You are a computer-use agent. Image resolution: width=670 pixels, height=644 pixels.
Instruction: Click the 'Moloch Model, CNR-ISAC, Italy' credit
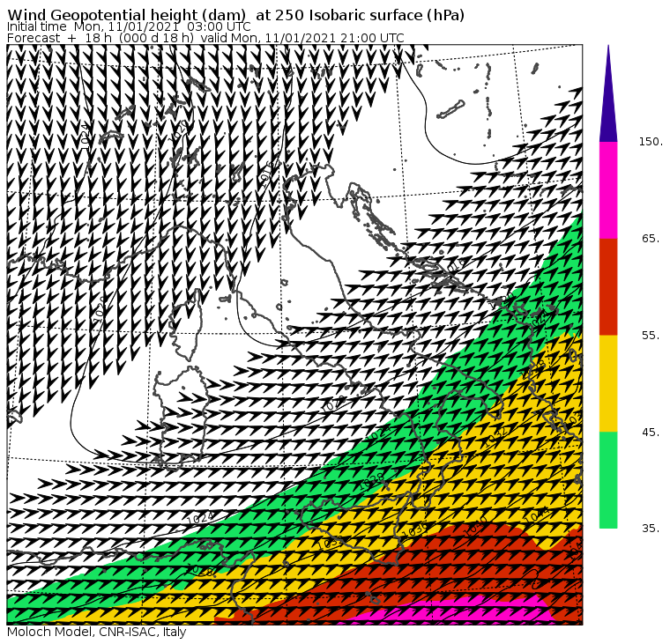(97, 632)
